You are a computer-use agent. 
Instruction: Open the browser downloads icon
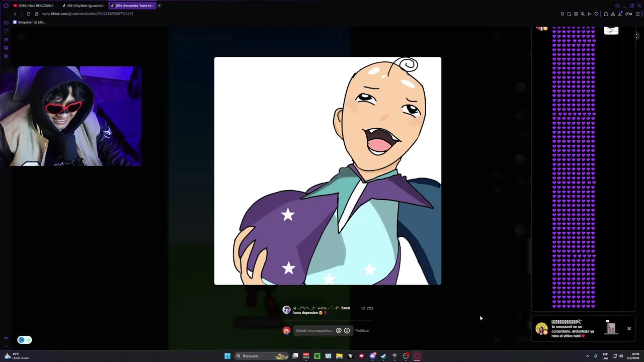point(620,14)
